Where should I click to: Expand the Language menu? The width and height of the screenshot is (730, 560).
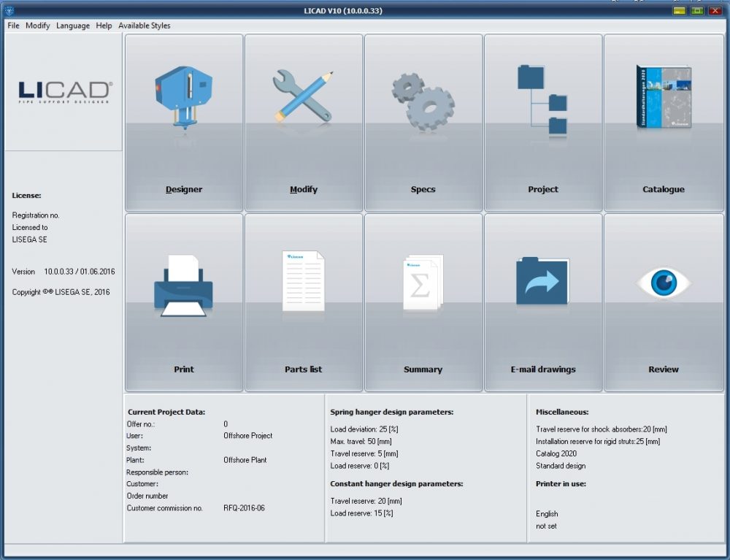point(73,26)
